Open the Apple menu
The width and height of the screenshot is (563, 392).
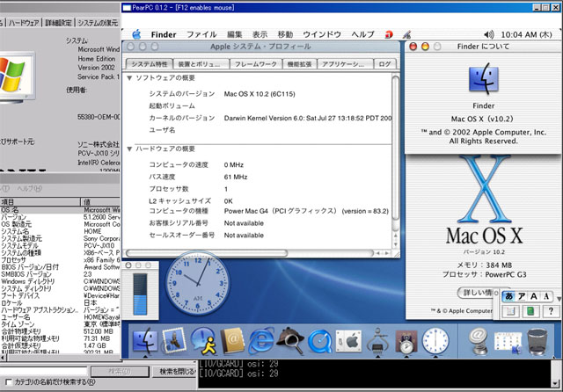pos(134,34)
